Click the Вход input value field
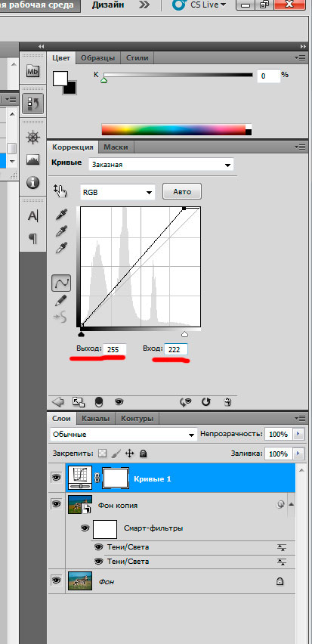The width and height of the screenshot is (312, 644). coord(176,349)
